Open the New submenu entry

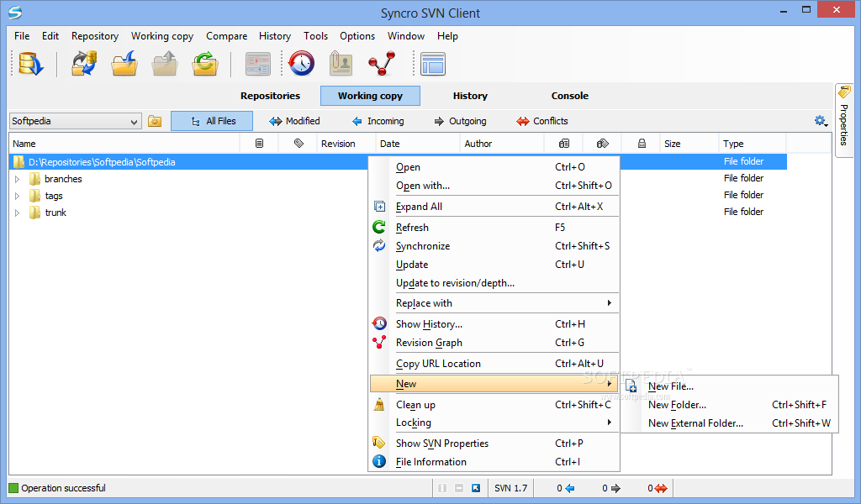point(494,384)
